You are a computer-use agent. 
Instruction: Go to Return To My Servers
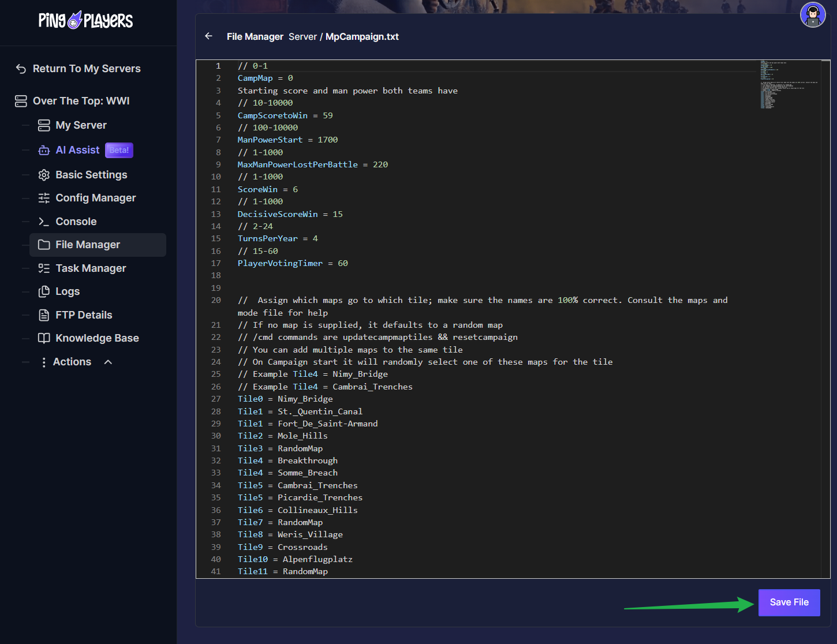[x=86, y=69]
